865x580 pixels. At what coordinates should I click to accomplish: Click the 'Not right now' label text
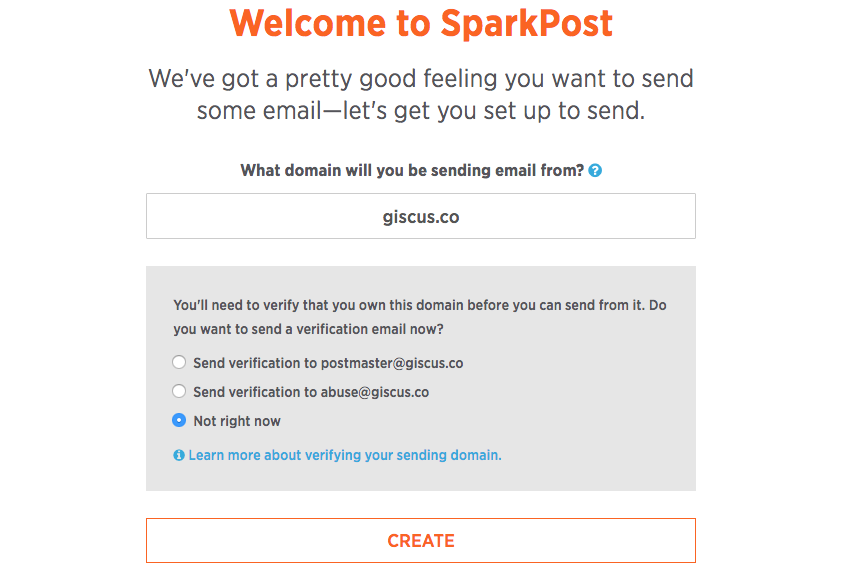[x=237, y=421]
